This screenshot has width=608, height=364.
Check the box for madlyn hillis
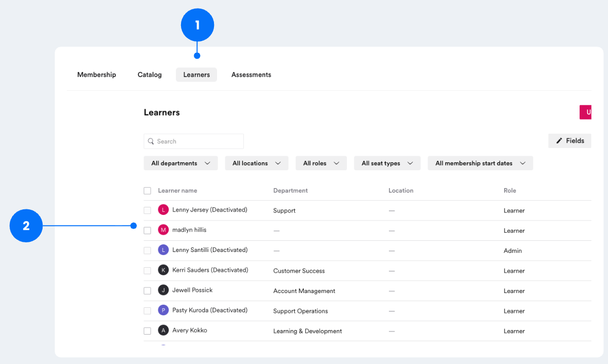(x=148, y=231)
